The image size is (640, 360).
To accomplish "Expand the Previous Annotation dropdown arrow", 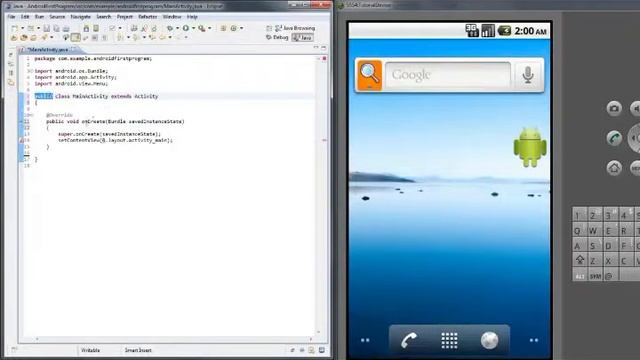I will point(144,38).
